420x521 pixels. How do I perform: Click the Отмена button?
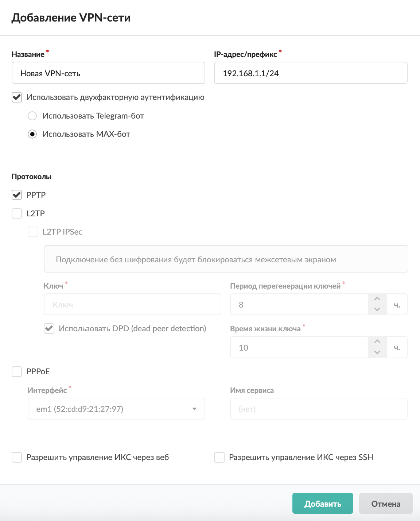[x=386, y=503]
